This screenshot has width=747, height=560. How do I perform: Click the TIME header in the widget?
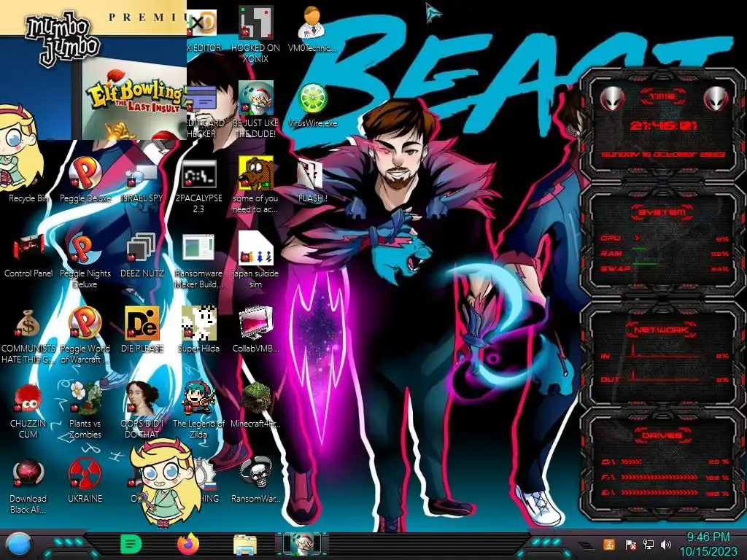662,97
